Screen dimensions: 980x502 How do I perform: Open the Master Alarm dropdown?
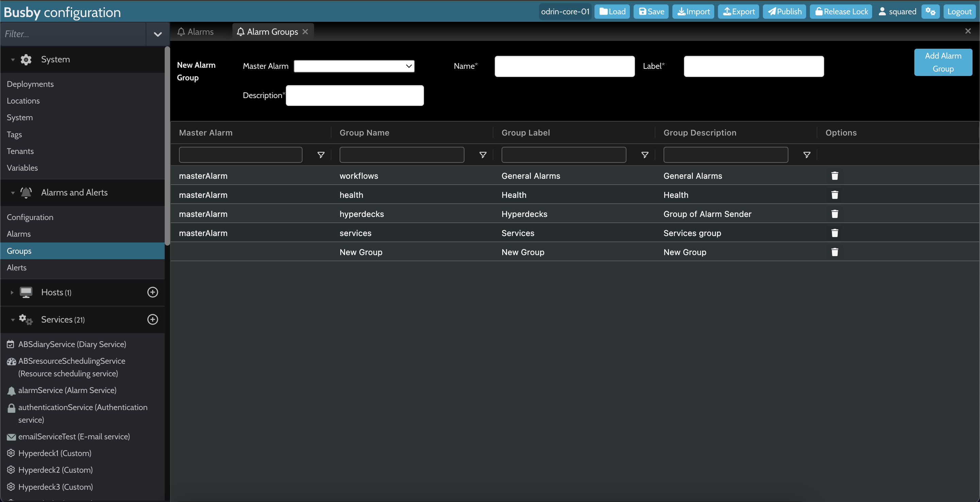click(354, 66)
